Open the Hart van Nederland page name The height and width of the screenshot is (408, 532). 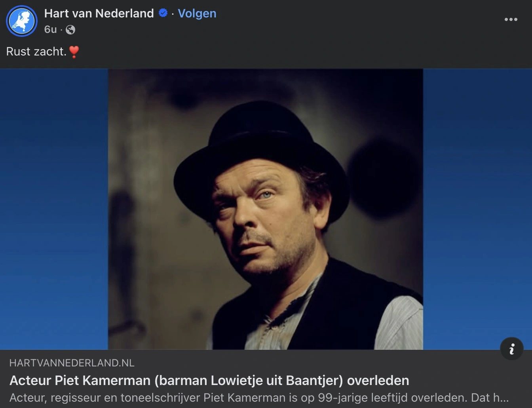(99, 13)
